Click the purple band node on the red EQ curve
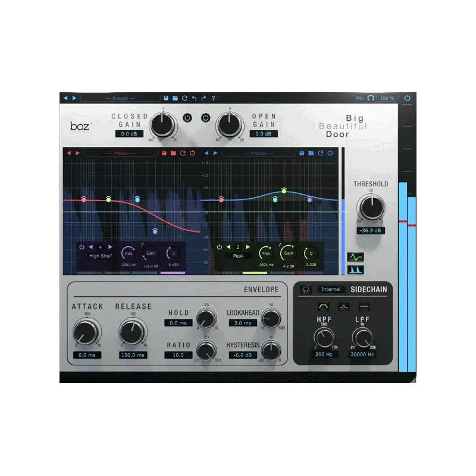This screenshot has height=476, width=476. [x=155, y=231]
